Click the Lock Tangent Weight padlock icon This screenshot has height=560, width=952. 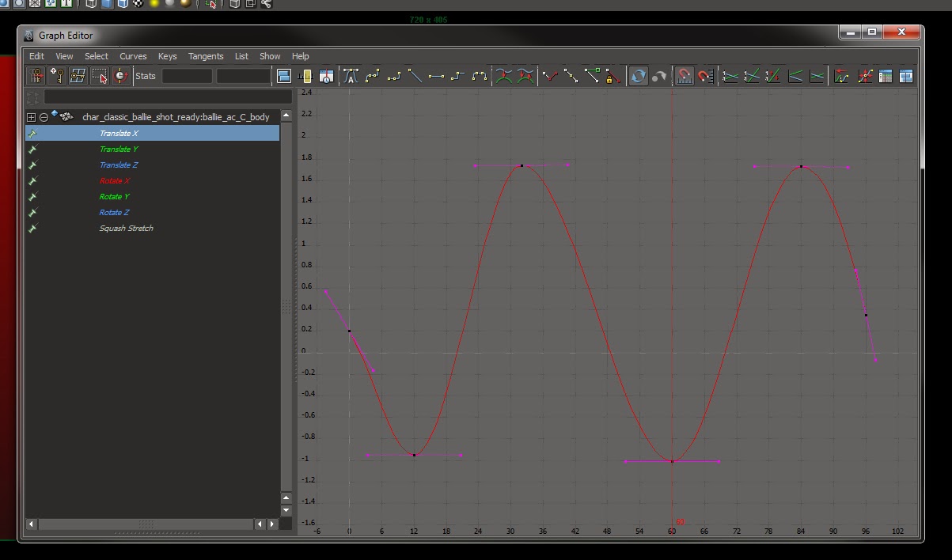click(610, 77)
